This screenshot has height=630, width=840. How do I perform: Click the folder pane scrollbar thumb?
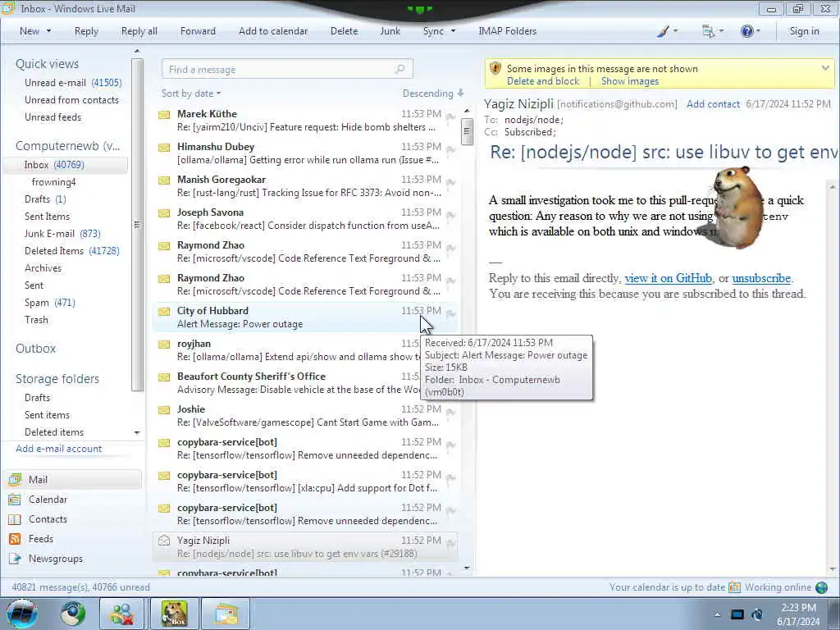tap(137, 225)
